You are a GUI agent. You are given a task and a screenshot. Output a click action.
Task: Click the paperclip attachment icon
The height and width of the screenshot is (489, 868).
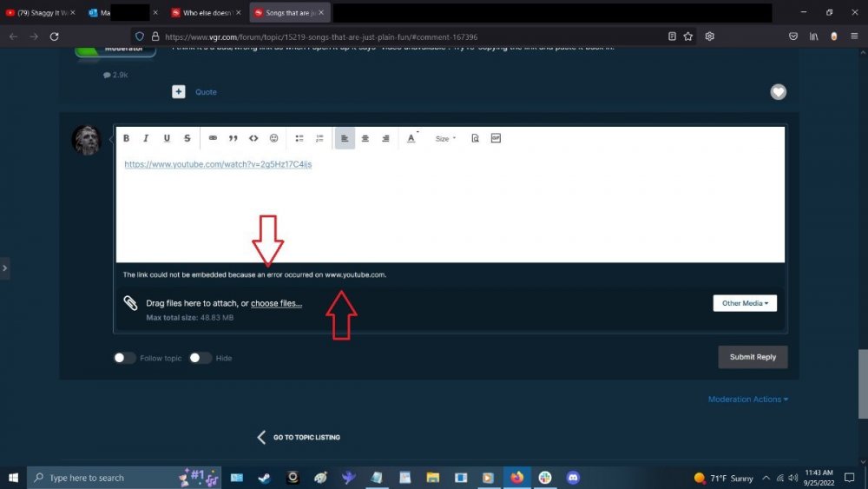pos(131,303)
